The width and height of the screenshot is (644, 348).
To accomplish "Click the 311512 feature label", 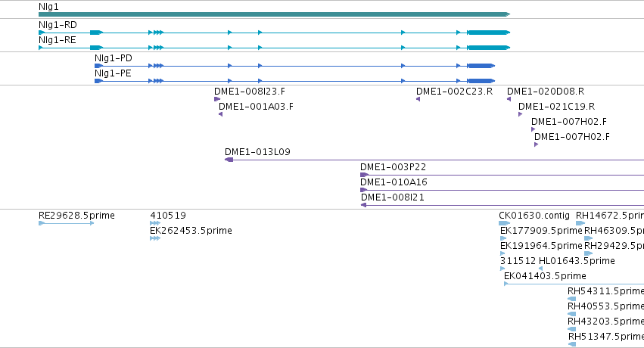I will (x=518, y=261).
